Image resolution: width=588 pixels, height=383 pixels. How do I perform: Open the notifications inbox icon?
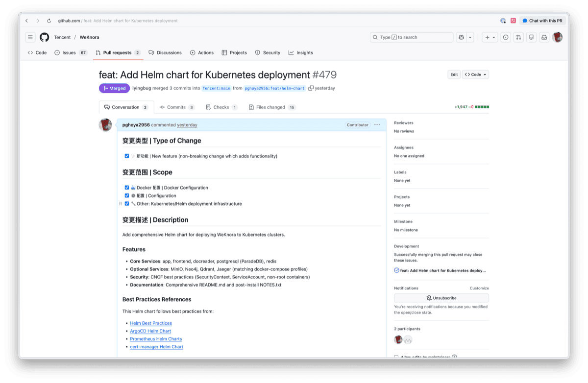tap(544, 37)
